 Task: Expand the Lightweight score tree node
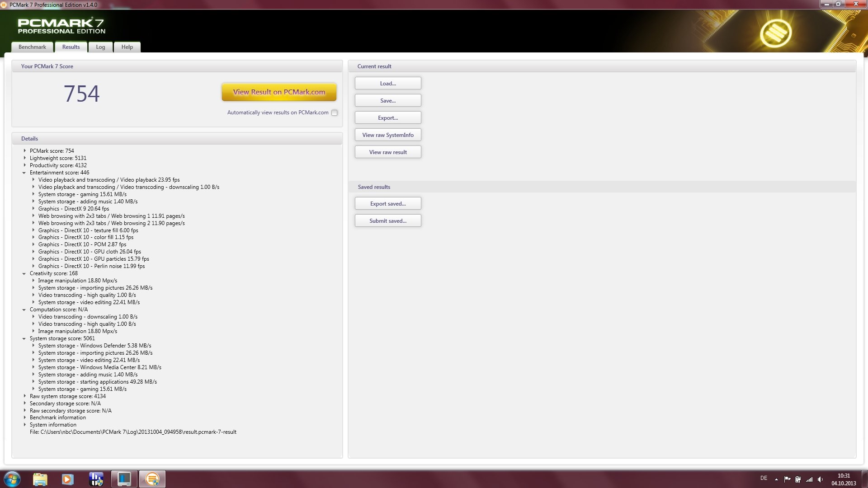click(24, 158)
